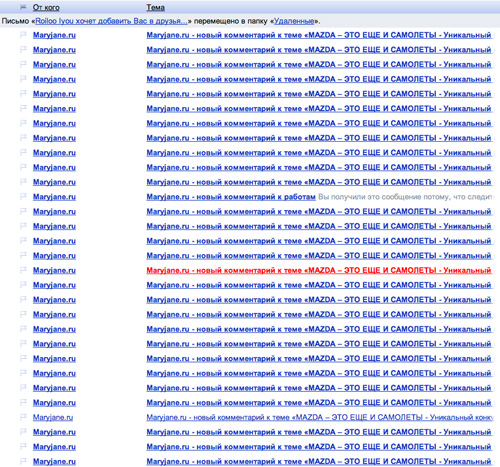Click the flag icon in the column header
500x467 pixels.
pyautogui.click(x=23, y=7)
